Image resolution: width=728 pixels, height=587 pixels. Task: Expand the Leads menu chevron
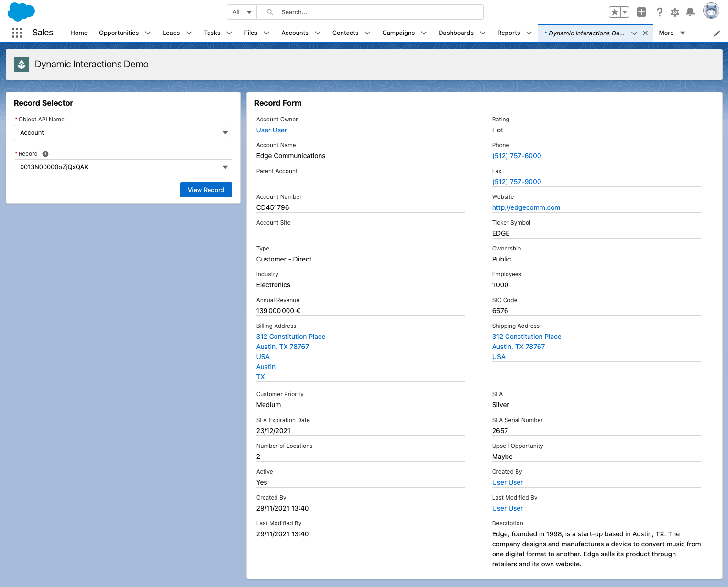point(189,33)
